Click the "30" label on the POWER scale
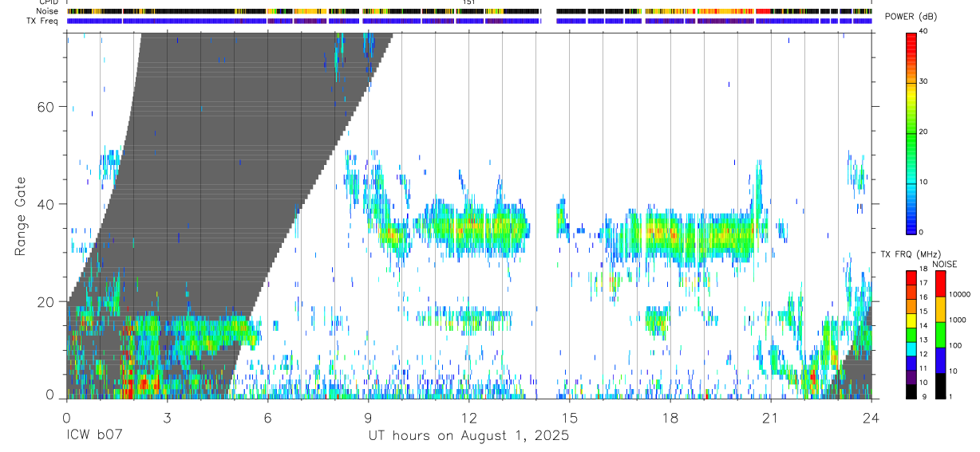The width and height of the screenshot is (980, 452). [924, 82]
